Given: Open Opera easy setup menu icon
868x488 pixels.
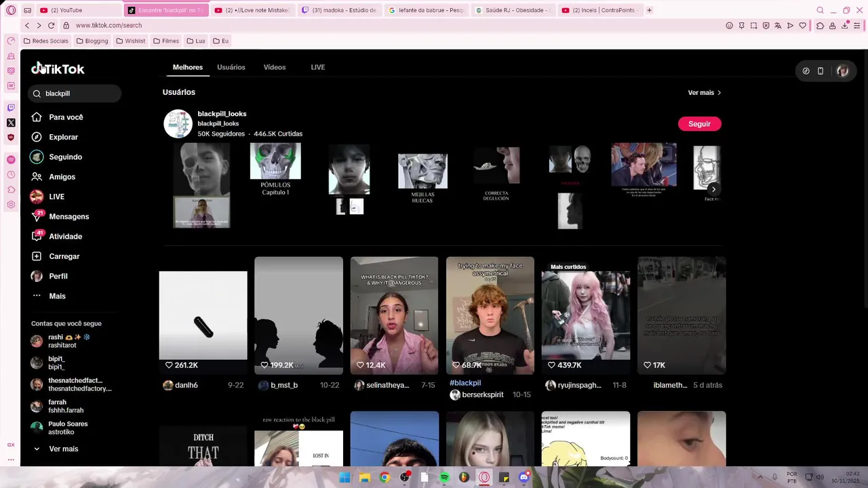Looking at the screenshot, I should (857, 26).
